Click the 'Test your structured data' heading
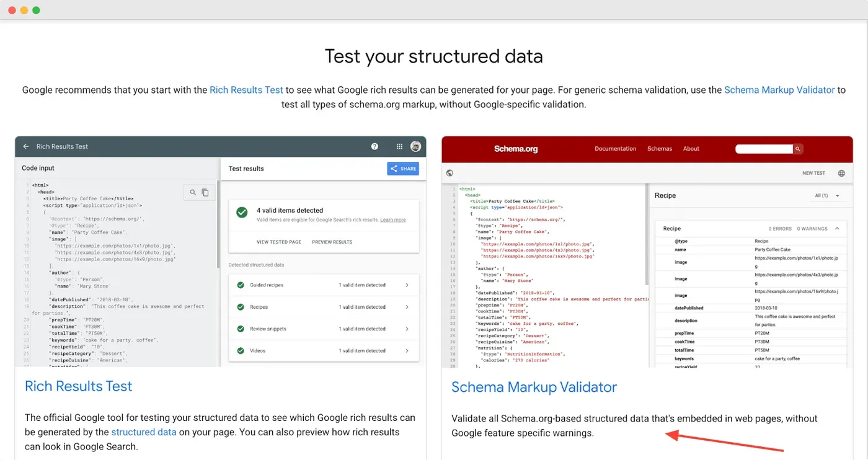 pyautogui.click(x=434, y=56)
